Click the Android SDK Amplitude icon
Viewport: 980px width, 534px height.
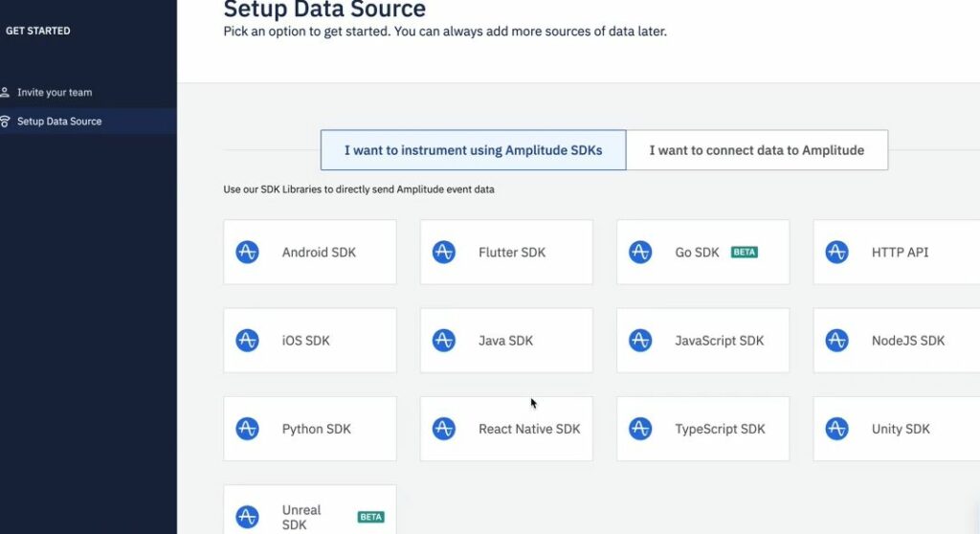coord(247,252)
